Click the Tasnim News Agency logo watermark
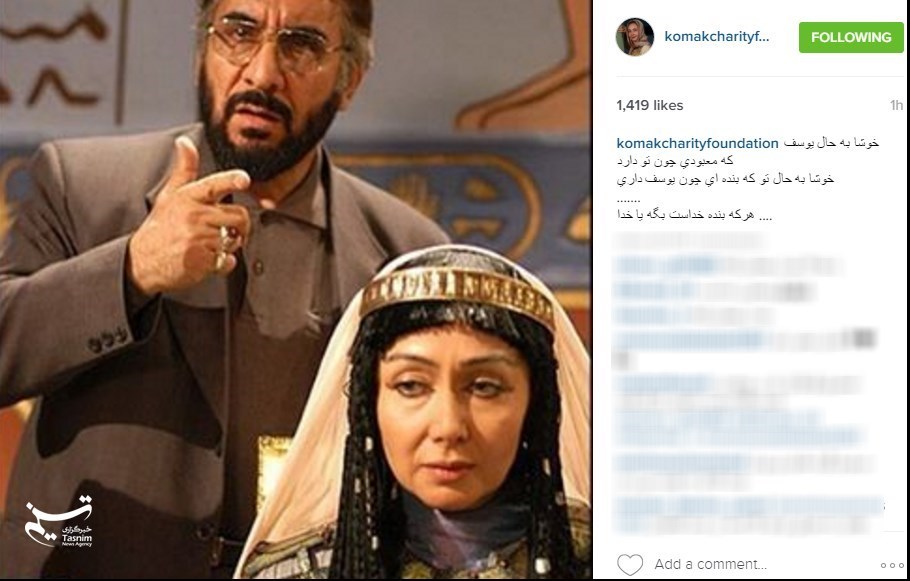 59,521
